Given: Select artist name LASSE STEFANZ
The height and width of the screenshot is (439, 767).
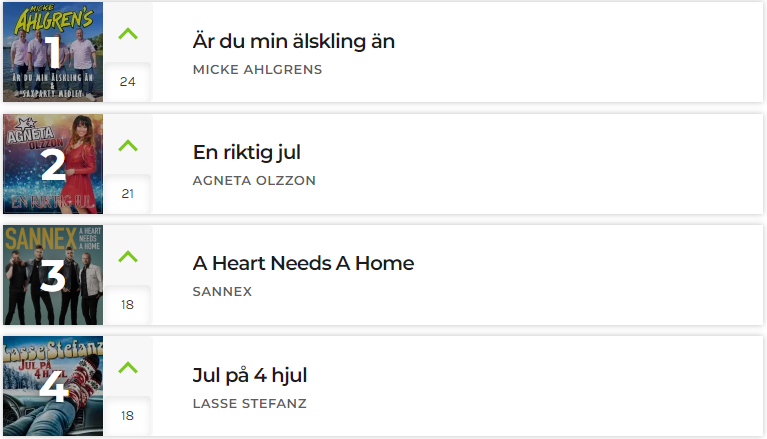Looking at the screenshot, I should [249, 403].
